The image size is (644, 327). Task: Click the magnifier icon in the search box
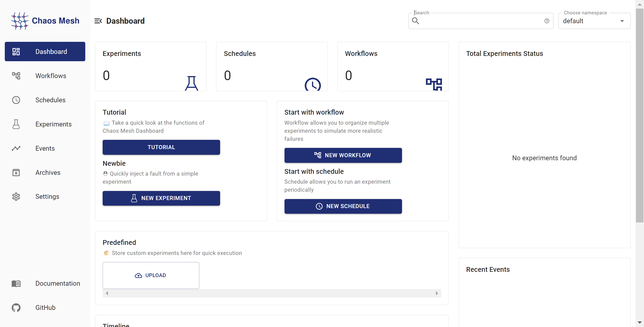click(416, 21)
